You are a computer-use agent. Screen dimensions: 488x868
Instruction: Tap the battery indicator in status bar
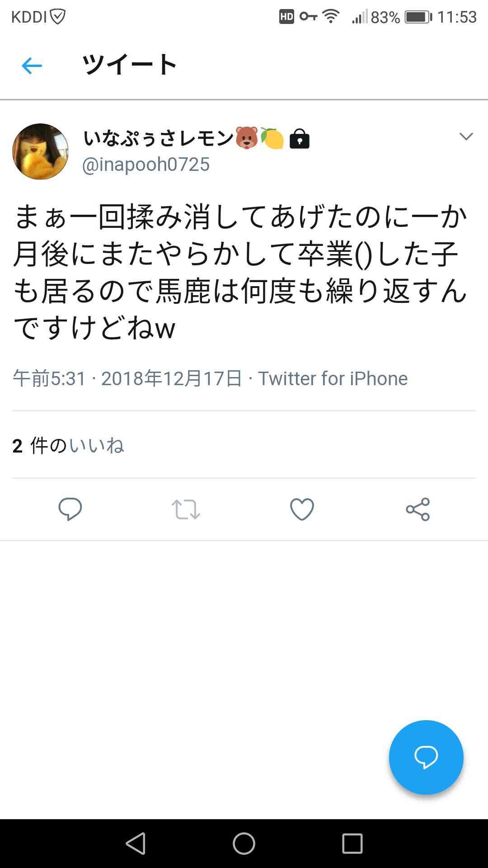[x=418, y=17]
